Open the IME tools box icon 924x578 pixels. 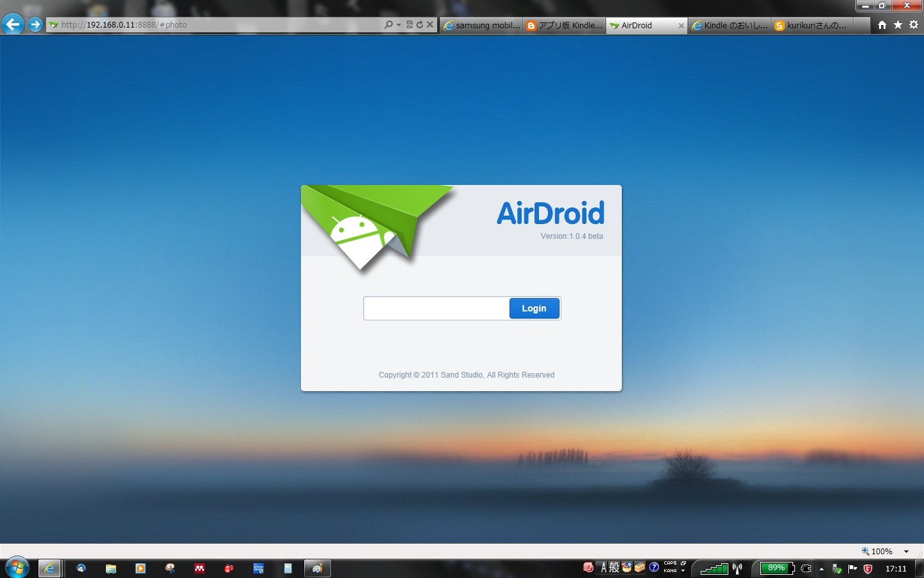click(640, 567)
